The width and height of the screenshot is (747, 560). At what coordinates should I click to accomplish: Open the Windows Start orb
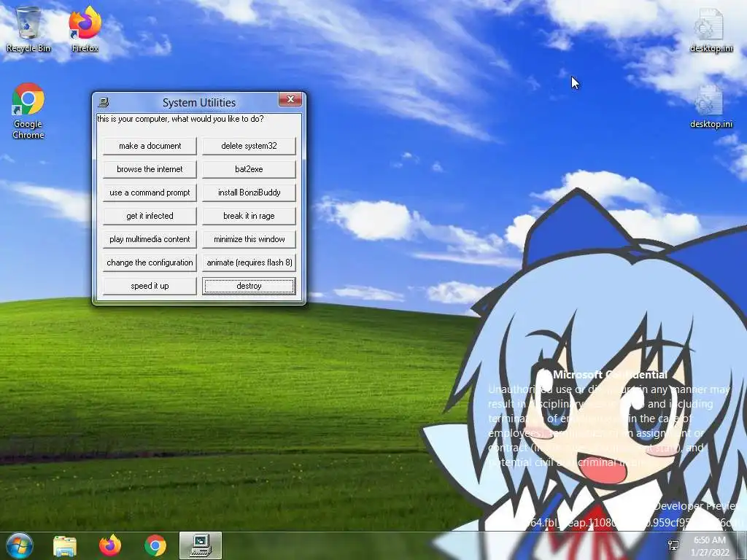[20, 545]
